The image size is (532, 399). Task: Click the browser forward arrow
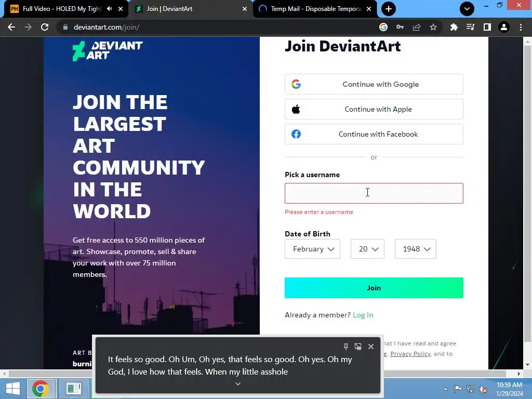coord(28,27)
